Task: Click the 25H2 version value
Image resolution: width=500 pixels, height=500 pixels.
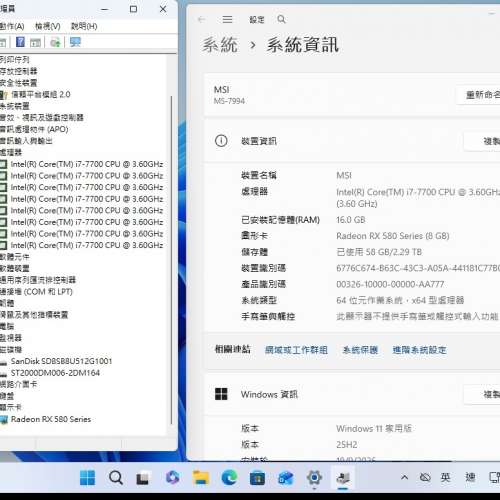Action: 347,445
